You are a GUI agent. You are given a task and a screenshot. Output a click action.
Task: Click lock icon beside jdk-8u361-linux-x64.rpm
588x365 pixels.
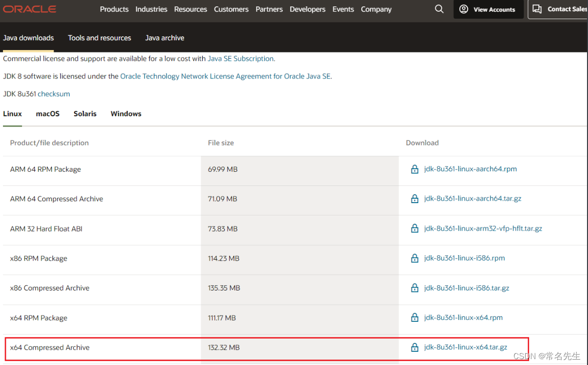[x=414, y=317]
